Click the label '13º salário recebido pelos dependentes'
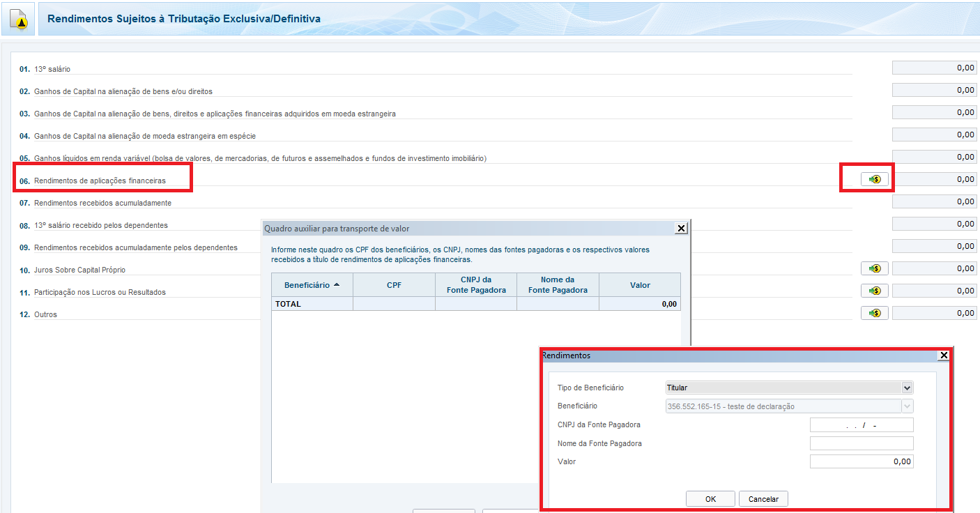 click(x=101, y=225)
